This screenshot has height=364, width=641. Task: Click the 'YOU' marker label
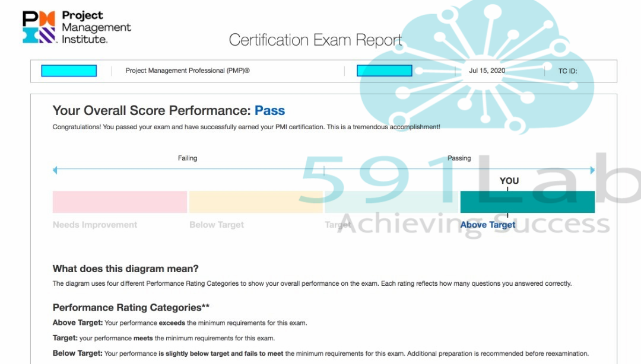click(x=509, y=181)
